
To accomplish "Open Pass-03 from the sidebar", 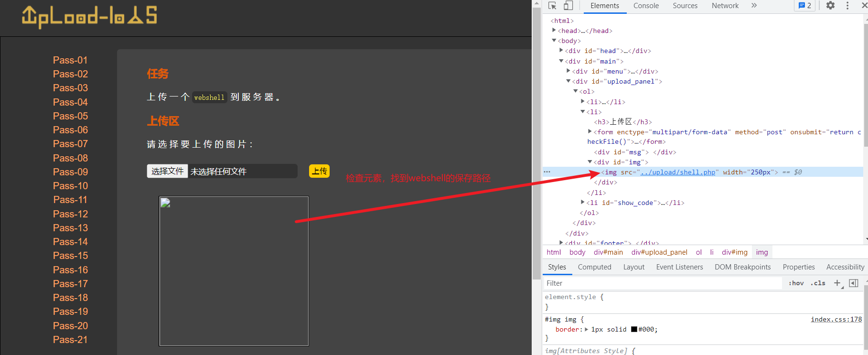I will 70,88.
